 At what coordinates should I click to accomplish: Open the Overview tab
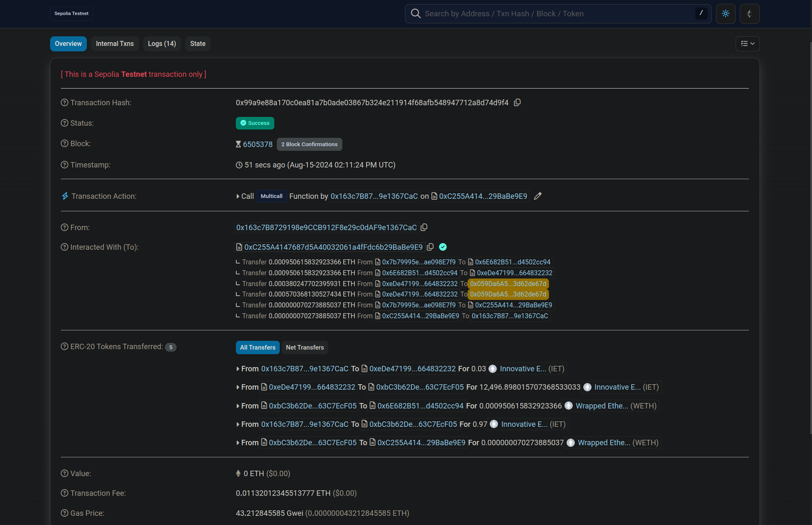pos(68,43)
